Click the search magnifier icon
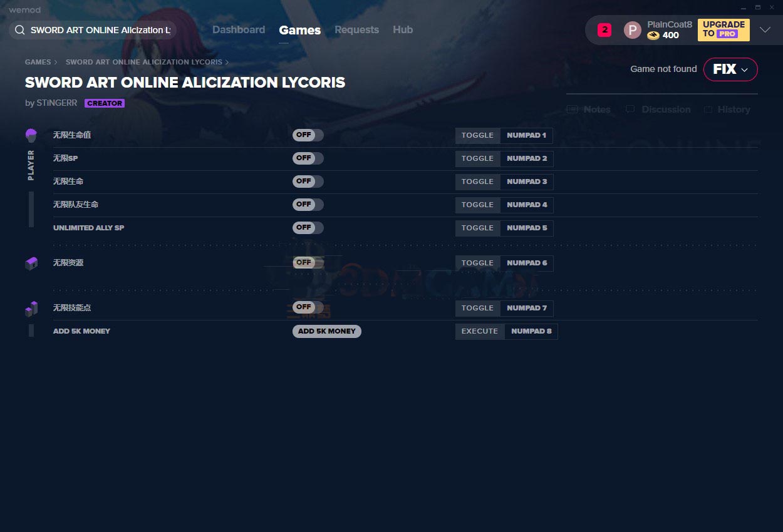The image size is (783, 532). pos(19,30)
